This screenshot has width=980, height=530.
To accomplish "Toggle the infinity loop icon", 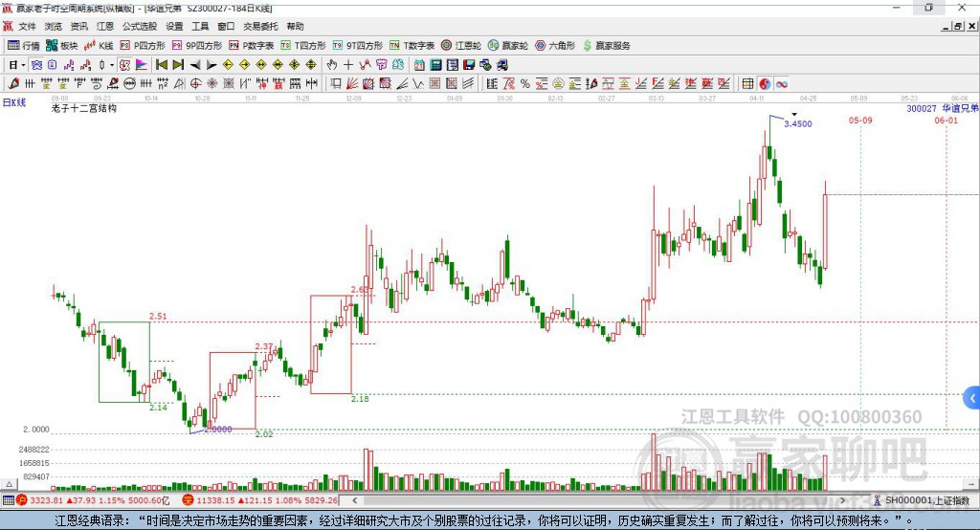I will pos(781,84).
